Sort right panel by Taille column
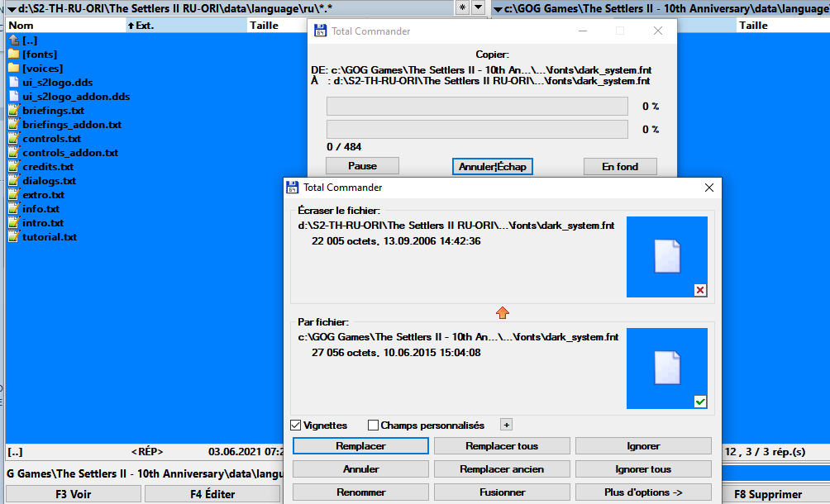The image size is (830, 504). [x=783, y=25]
